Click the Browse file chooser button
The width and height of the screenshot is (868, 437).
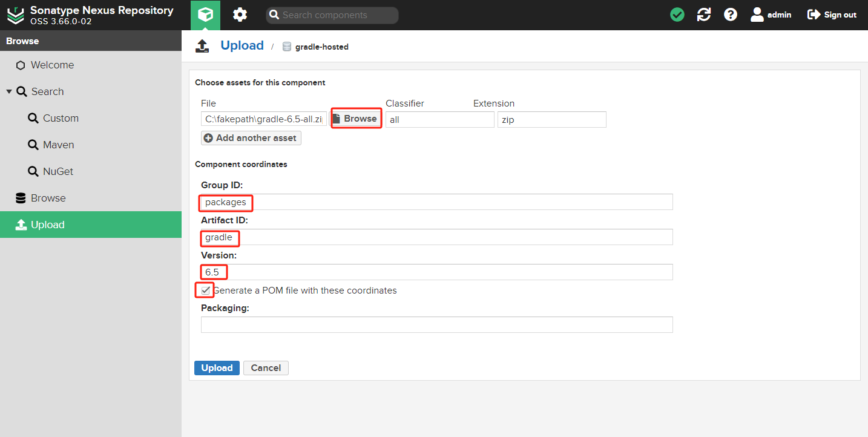[355, 119]
